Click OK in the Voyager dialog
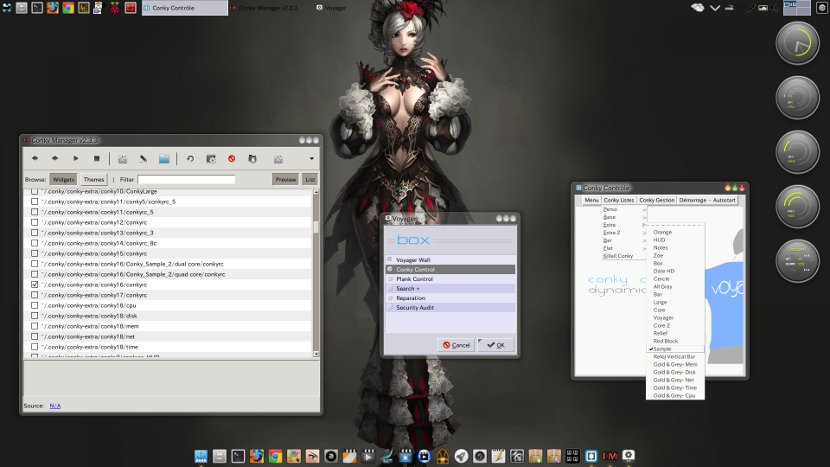This screenshot has height=467, width=830. coord(496,345)
